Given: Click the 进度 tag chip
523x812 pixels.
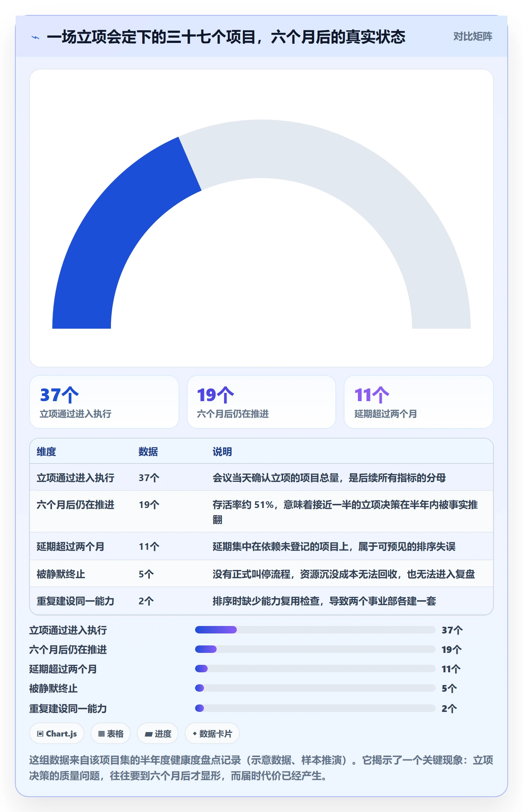Looking at the screenshot, I should pos(158,734).
